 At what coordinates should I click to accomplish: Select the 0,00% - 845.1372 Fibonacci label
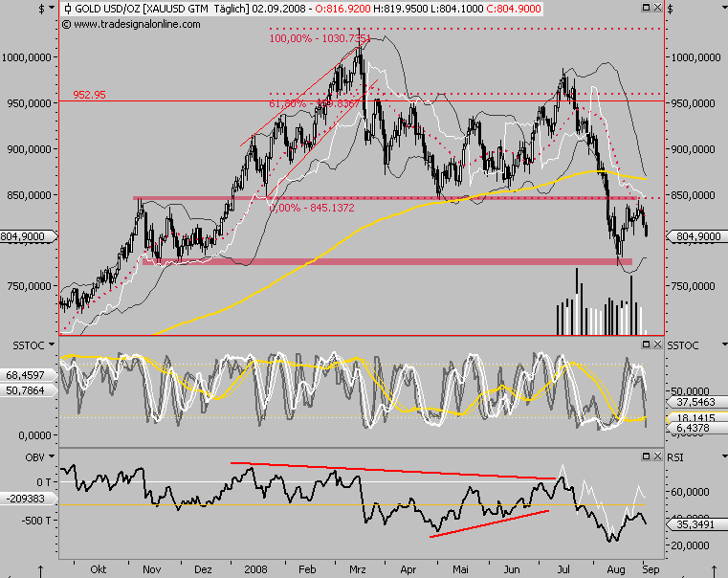pos(312,208)
